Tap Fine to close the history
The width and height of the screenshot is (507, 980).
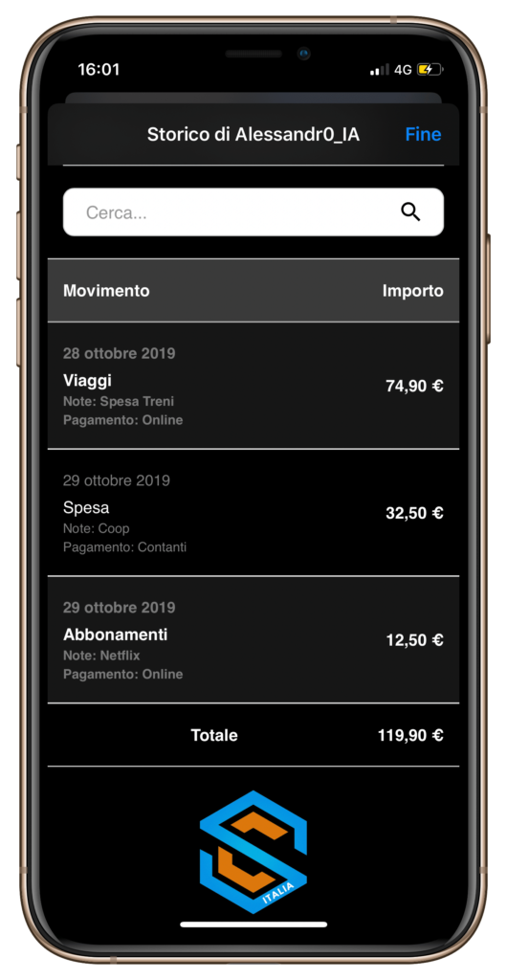(424, 134)
